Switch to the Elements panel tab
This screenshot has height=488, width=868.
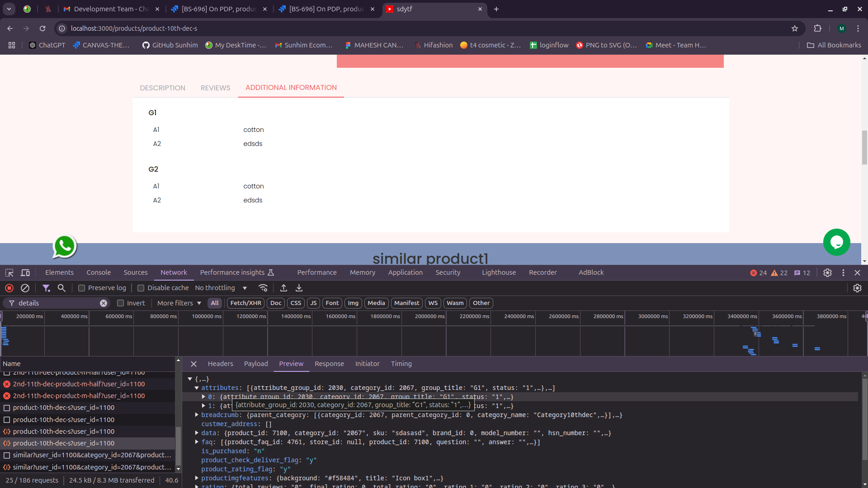point(59,273)
